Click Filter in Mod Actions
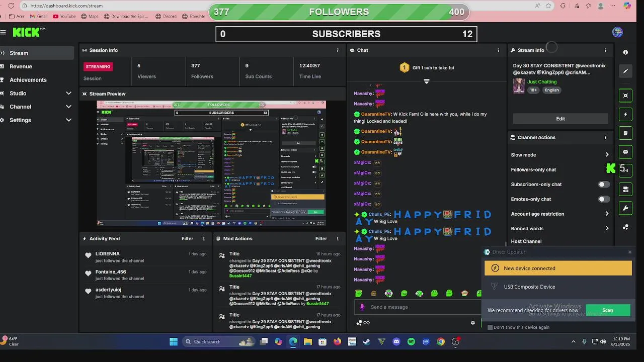 (321, 239)
